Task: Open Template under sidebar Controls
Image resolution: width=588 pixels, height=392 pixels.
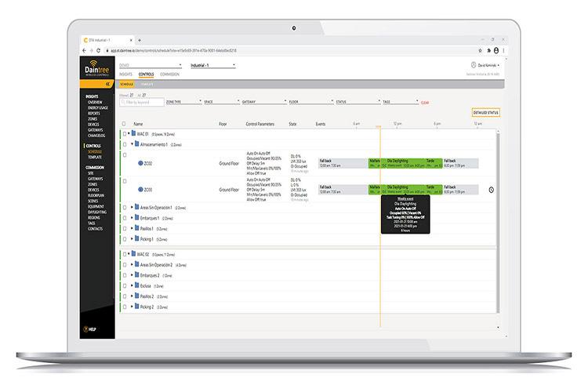Action: point(95,157)
